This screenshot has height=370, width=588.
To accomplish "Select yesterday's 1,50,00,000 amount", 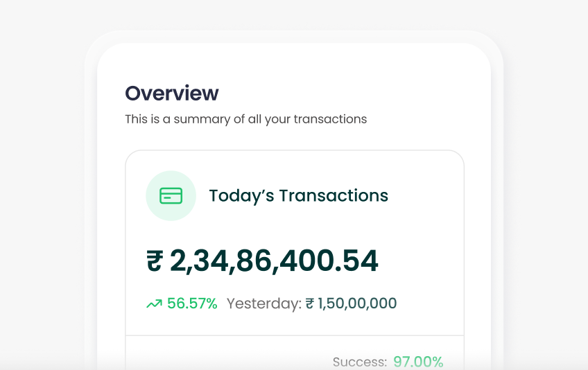I will 357,303.
